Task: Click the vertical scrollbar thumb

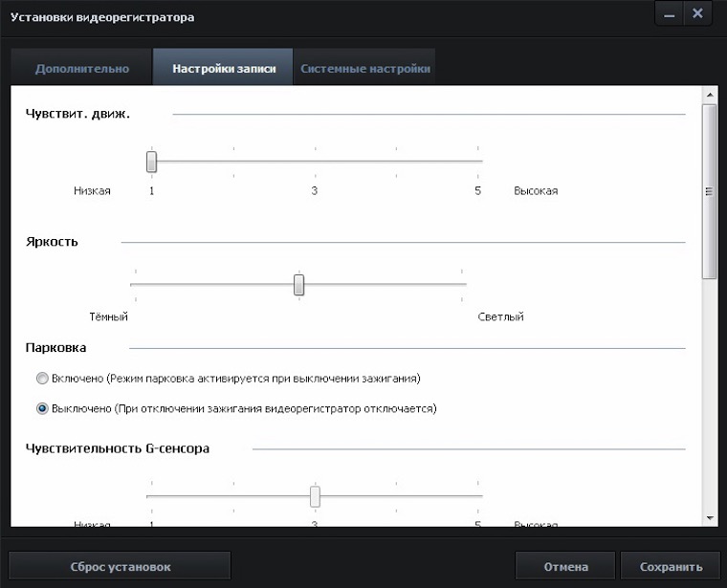Action: tap(709, 191)
